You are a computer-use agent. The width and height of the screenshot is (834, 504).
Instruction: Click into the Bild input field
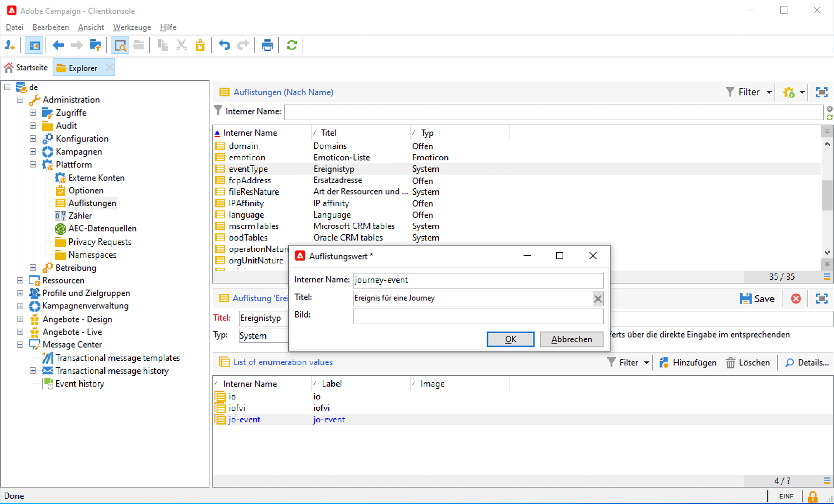(x=478, y=316)
